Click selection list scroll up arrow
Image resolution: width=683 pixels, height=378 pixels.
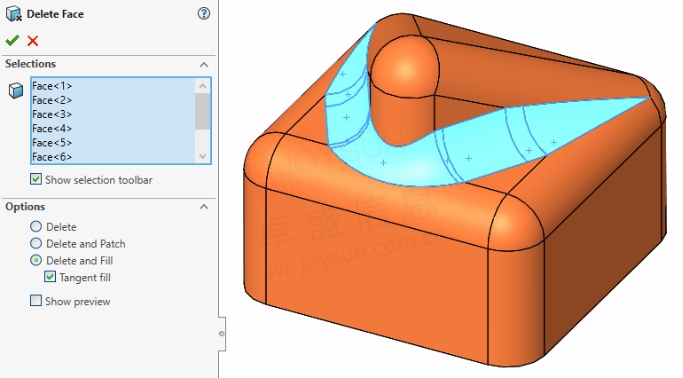point(203,86)
